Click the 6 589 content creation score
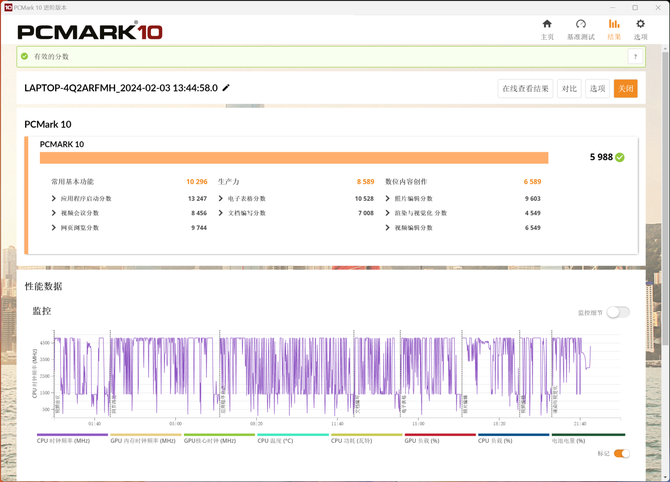This screenshot has height=482, width=670. pyautogui.click(x=532, y=182)
